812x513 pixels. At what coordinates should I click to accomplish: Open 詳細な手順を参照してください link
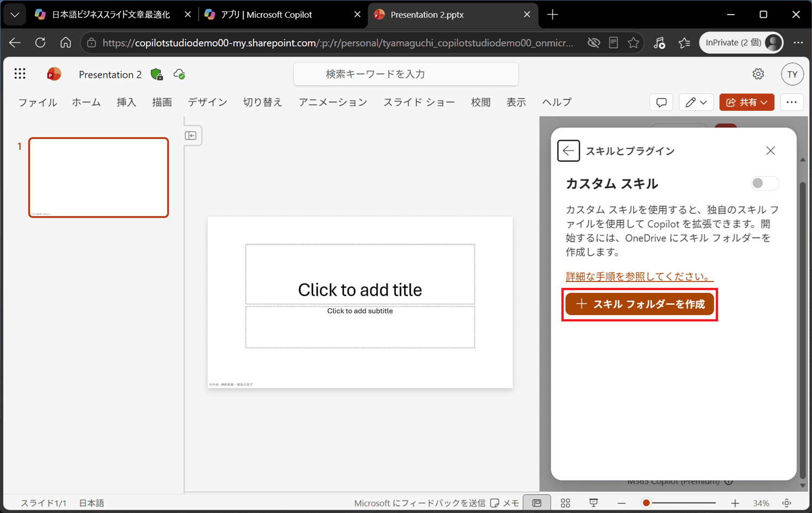point(639,277)
